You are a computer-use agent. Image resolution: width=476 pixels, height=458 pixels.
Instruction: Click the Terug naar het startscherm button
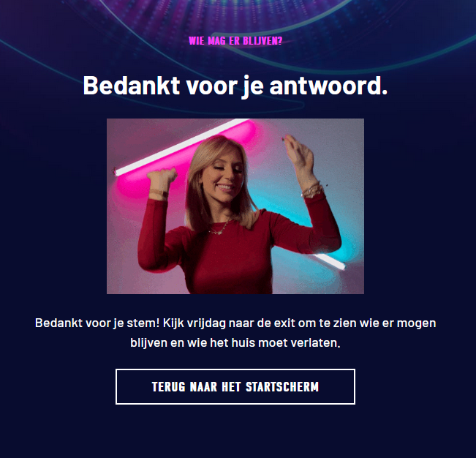pos(235,386)
